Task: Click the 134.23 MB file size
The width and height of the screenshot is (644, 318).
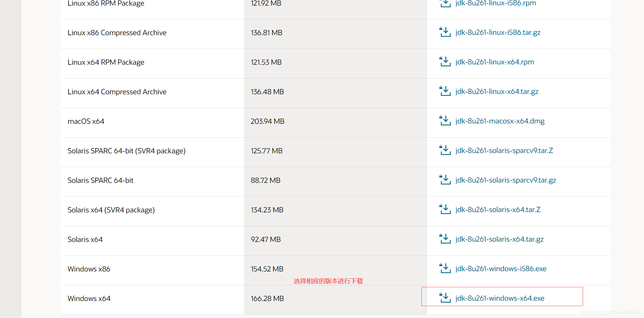Action: (267, 210)
